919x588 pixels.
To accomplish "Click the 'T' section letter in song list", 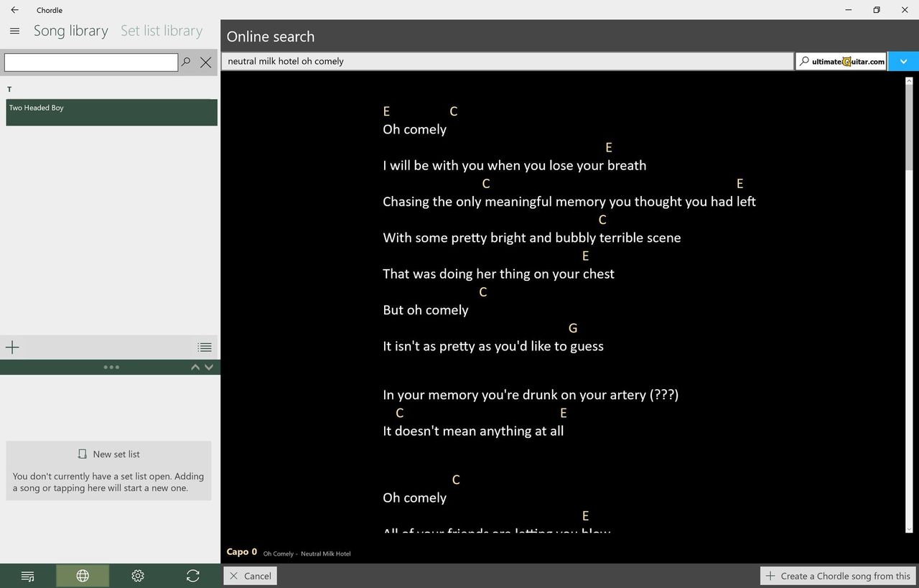I will (9, 90).
